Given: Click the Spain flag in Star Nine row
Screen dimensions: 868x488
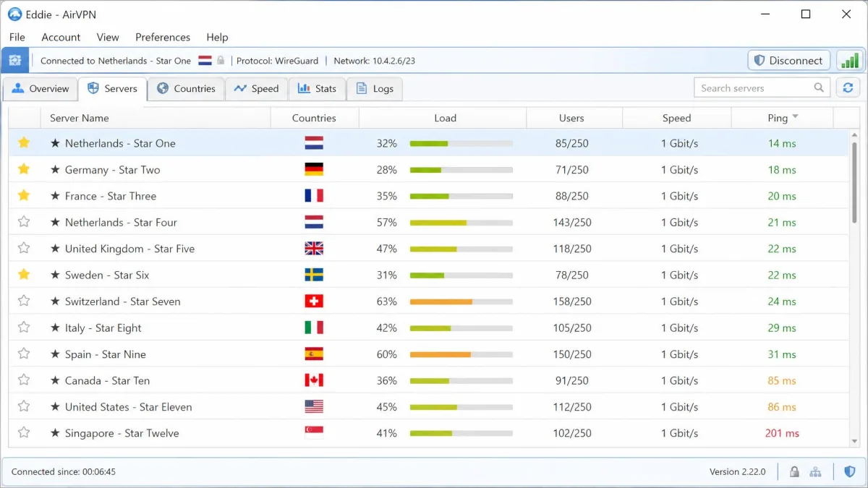Looking at the screenshot, I should 314,354.
